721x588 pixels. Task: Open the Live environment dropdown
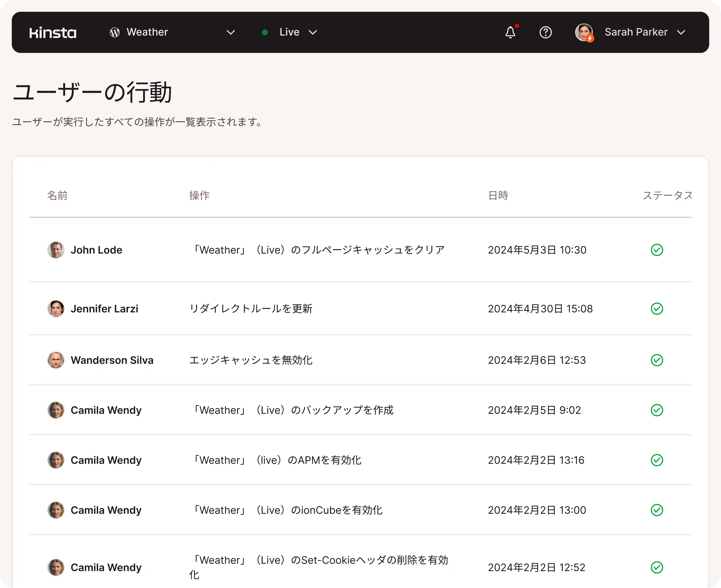click(x=312, y=33)
